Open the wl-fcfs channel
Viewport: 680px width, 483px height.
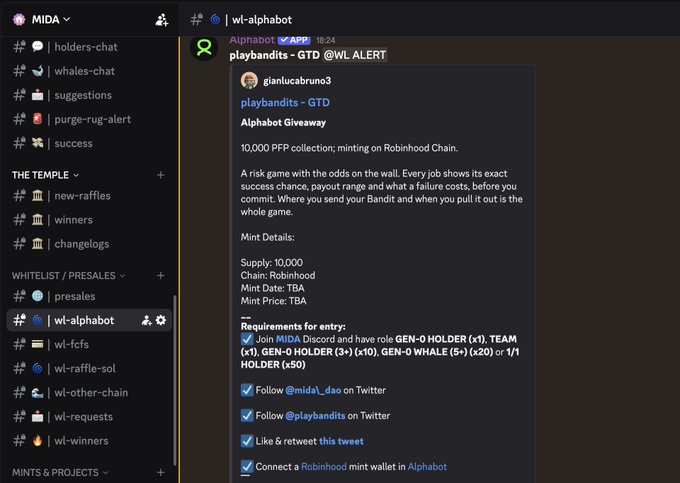coord(89,344)
